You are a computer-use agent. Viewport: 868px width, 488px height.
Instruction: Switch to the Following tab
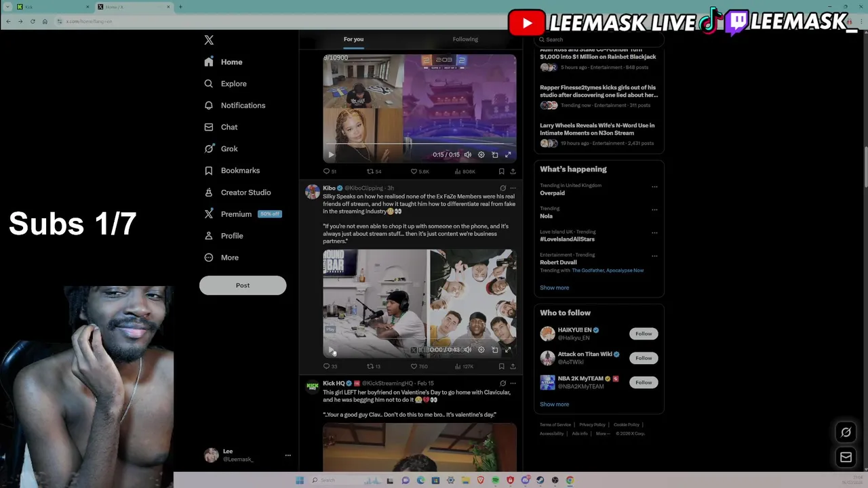pyautogui.click(x=465, y=39)
